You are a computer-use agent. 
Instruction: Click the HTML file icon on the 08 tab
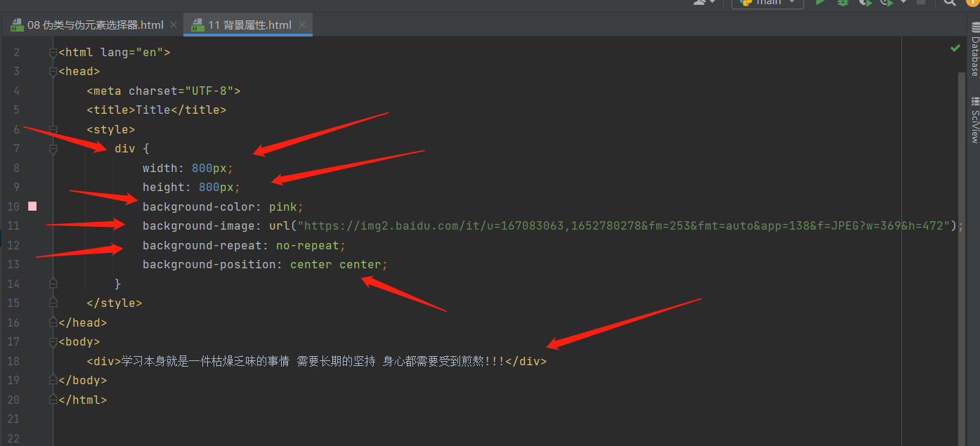click(17, 25)
